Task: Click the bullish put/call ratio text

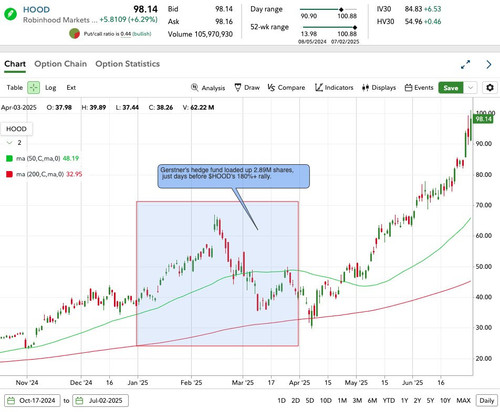Action: [x=142, y=34]
